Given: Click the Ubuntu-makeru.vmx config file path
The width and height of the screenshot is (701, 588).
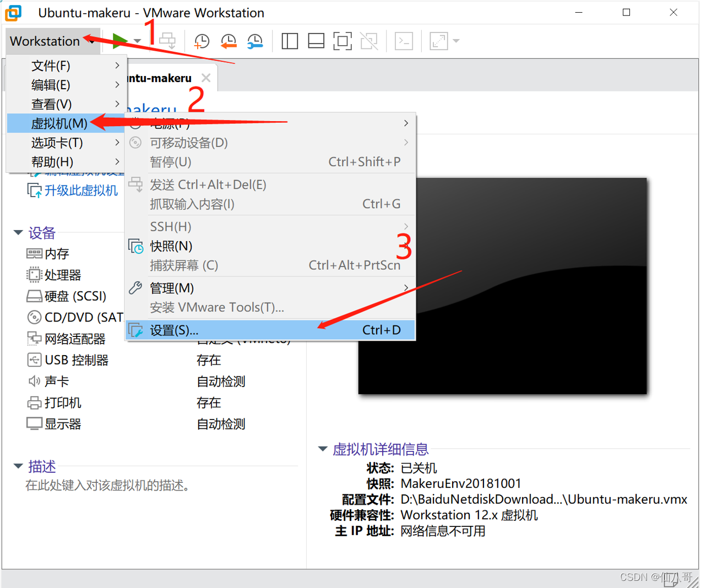Looking at the screenshot, I should [544, 499].
